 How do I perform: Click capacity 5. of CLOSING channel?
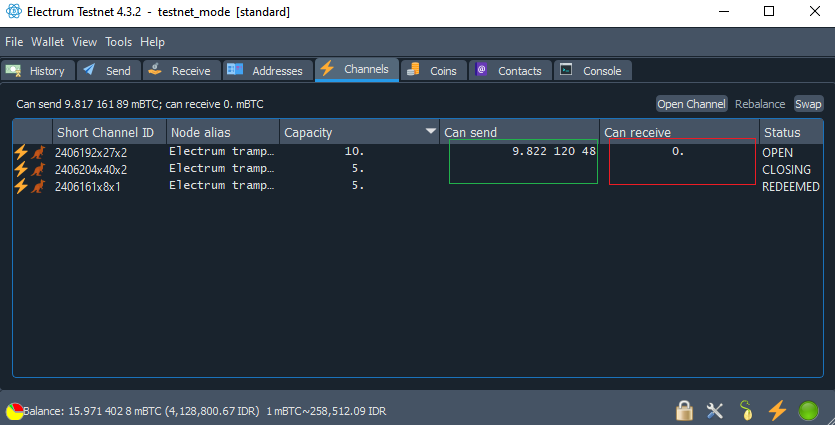358,168
